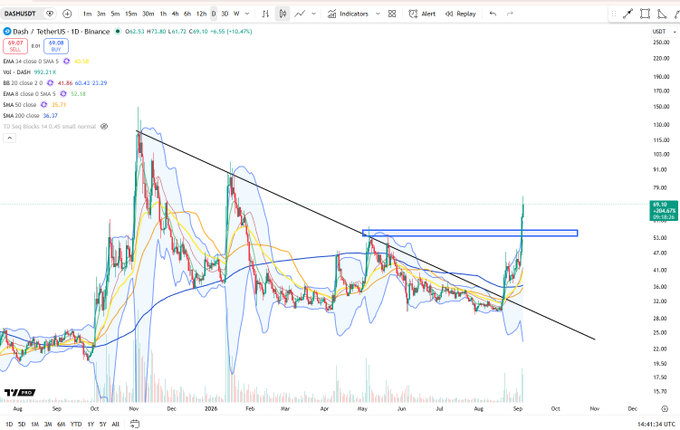Open the Go to date calendar icon
680x430 pixels.
click(x=135, y=424)
